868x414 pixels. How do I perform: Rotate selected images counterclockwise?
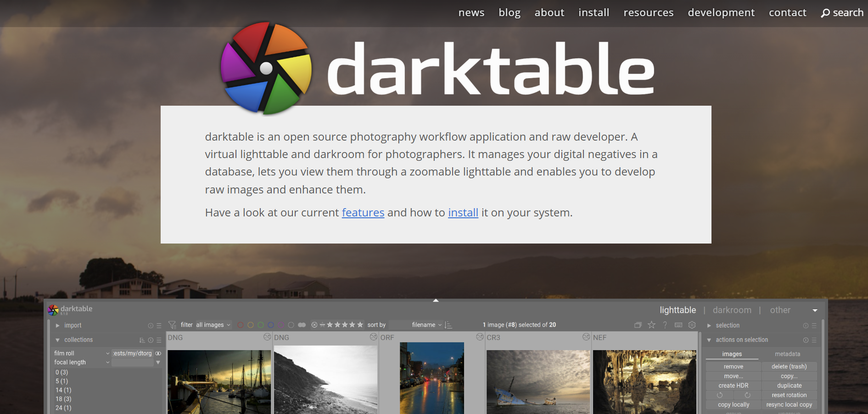(720, 395)
